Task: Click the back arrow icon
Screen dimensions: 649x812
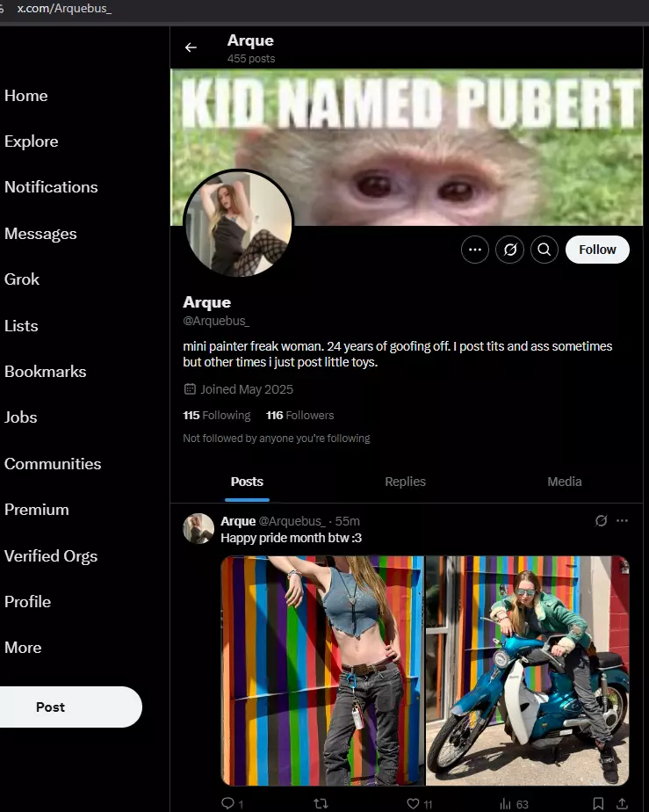Action: pos(191,47)
